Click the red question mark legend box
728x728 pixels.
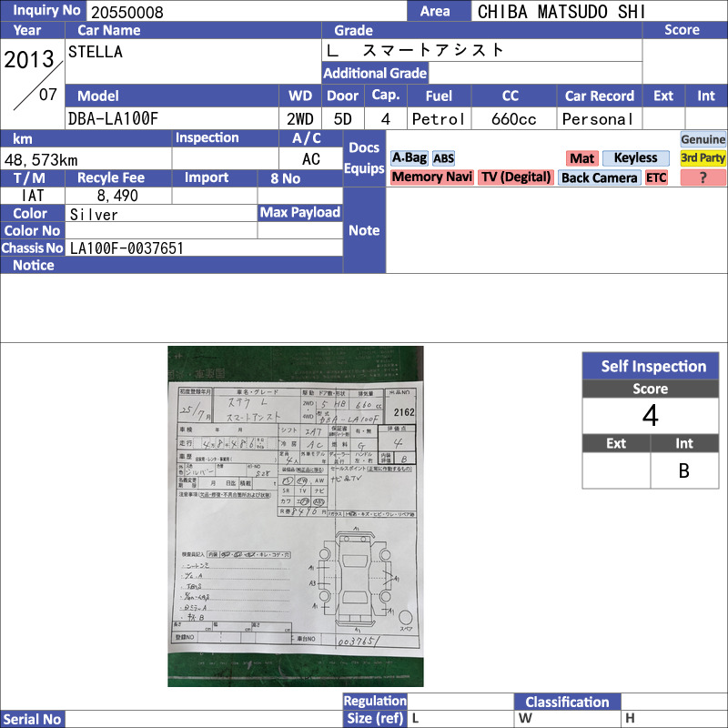pyautogui.click(x=703, y=177)
